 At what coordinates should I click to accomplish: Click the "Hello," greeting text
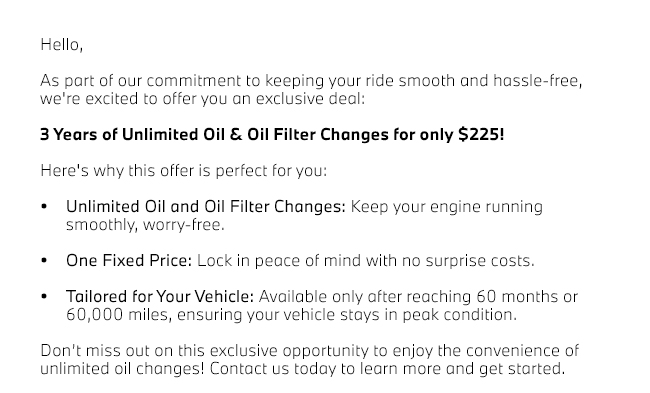pos(61,45)
